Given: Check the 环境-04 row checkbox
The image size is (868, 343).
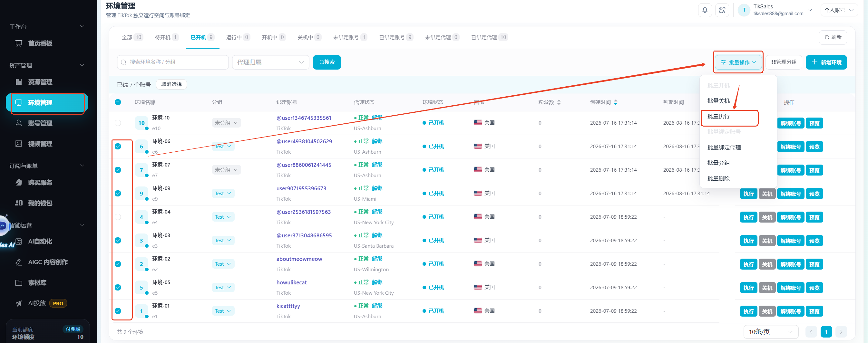Looking at the screenshot, I should pos(118,217).
